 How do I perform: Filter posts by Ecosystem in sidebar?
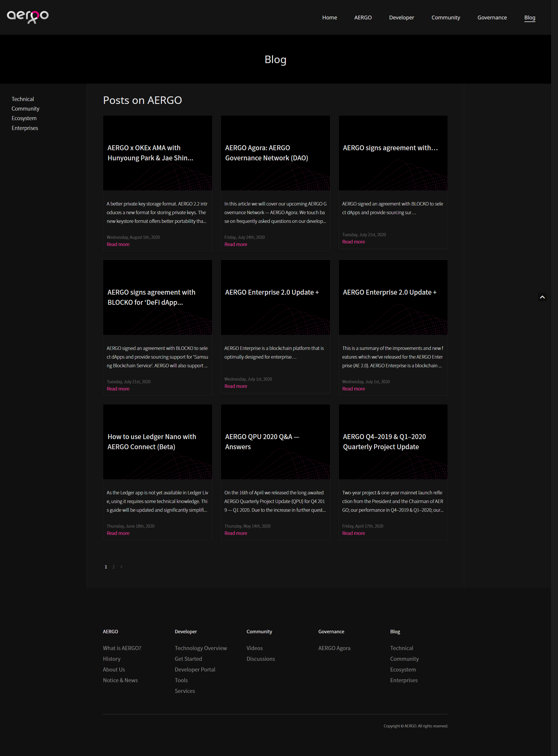click(24, 118)
